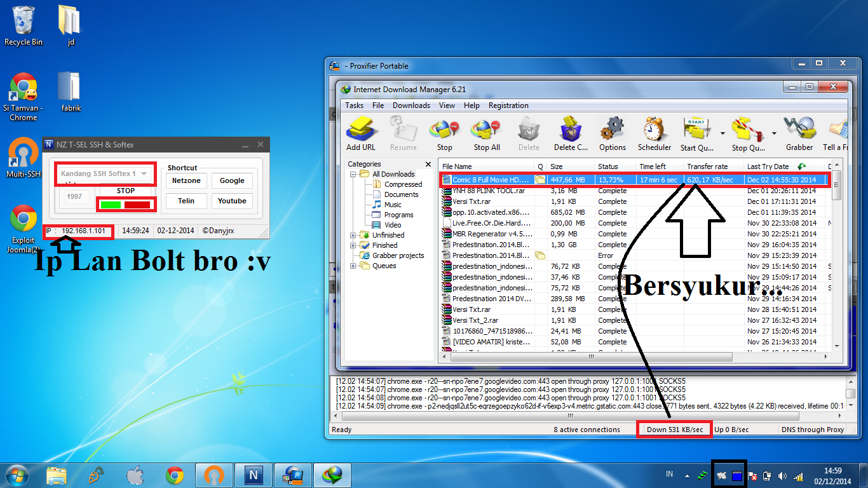Click the volume speaker icon in system tray
Image resolution: width=868 pixels, height=488 pixels.
click(782, 475)
